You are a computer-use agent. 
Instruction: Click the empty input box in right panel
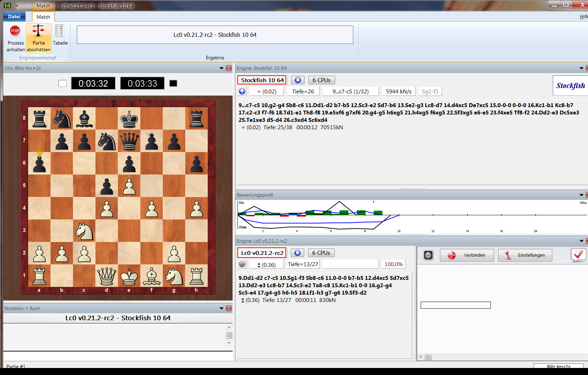455,305
